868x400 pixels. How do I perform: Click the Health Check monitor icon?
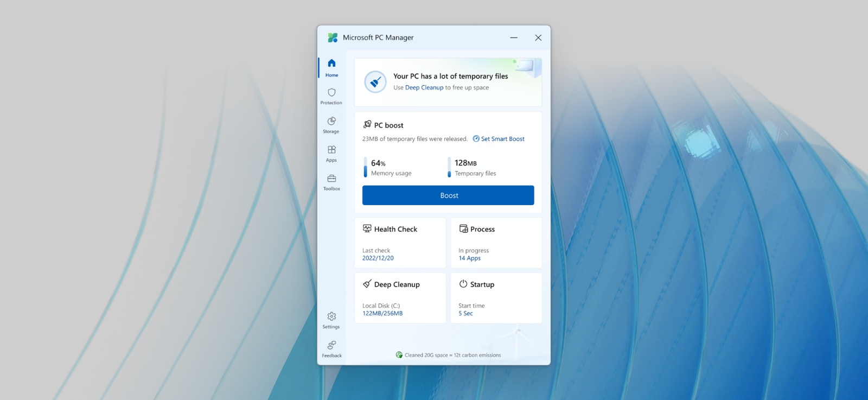tap(367, 228)
